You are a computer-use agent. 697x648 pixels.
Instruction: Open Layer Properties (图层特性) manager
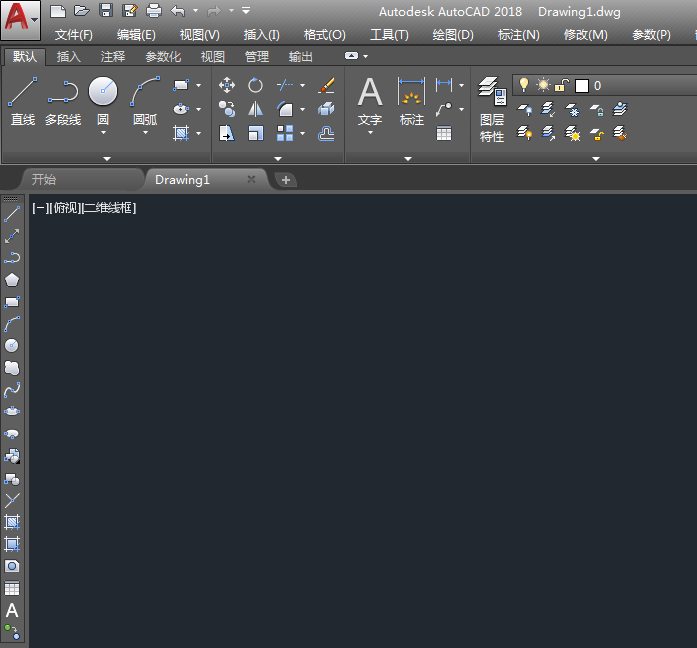coord(492,109)
